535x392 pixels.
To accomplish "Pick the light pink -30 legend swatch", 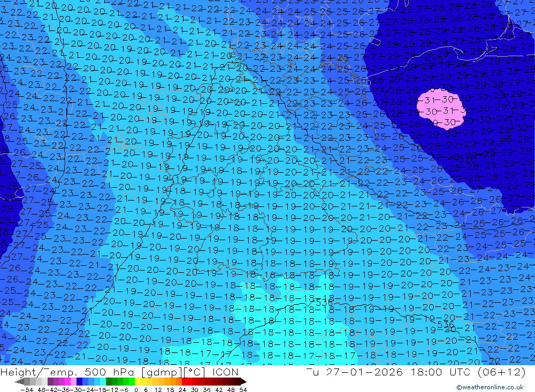I will [73, 381].
